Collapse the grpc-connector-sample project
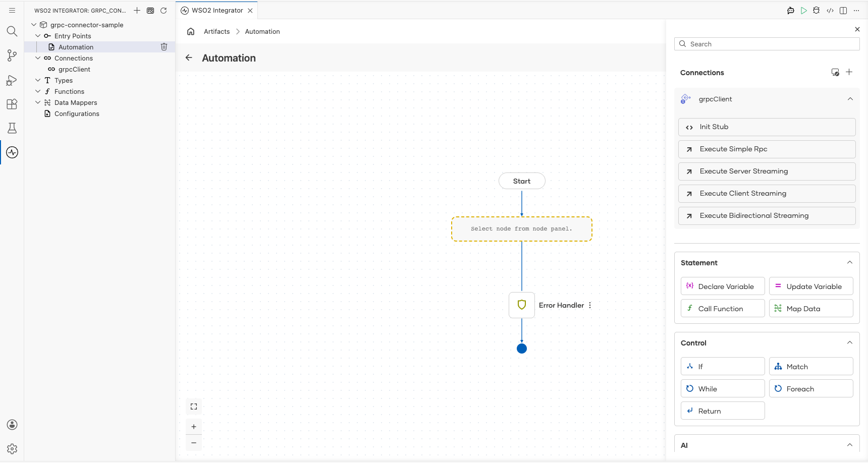Screen dimensions: 868x463 point(34,25)
